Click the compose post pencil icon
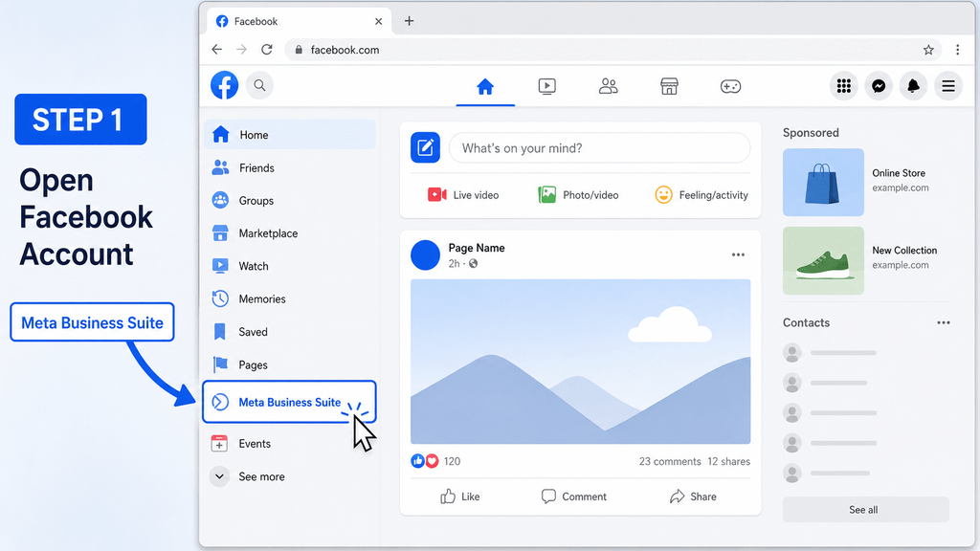The image size is (980, 551). [x=425, y=147]
